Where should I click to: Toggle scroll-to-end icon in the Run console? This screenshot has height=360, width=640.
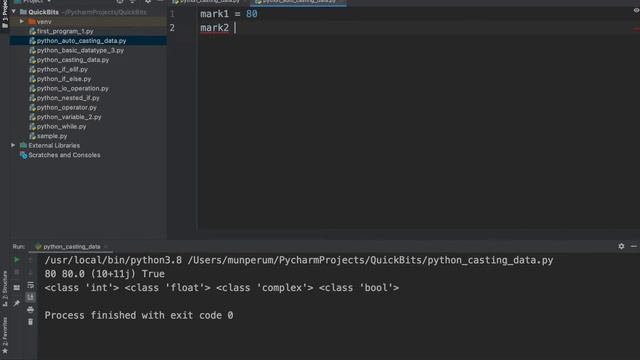[31, 298]
